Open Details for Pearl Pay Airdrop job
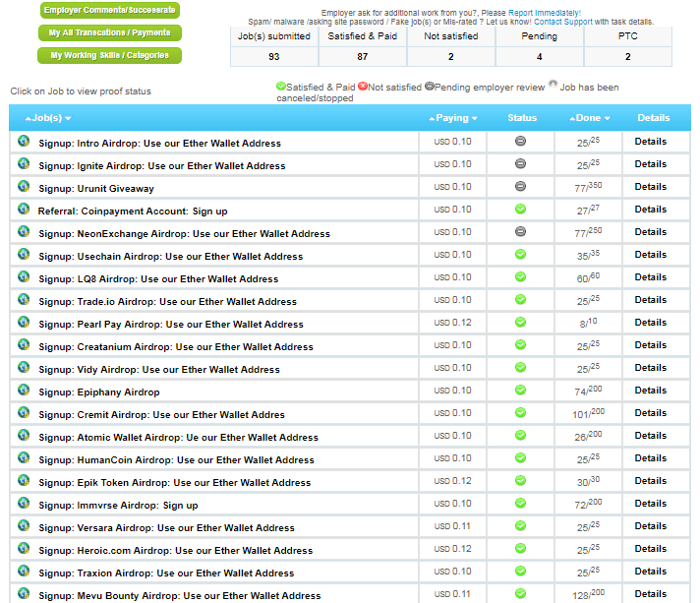Image resolution: width=700 pixels, height=603 pixels. [x=651, y=322]
